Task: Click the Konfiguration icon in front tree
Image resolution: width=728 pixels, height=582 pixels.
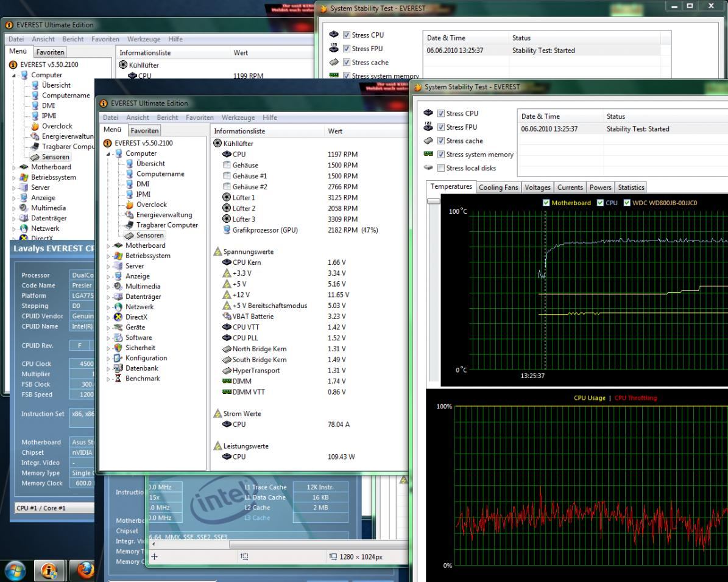Action: (118, 358)
